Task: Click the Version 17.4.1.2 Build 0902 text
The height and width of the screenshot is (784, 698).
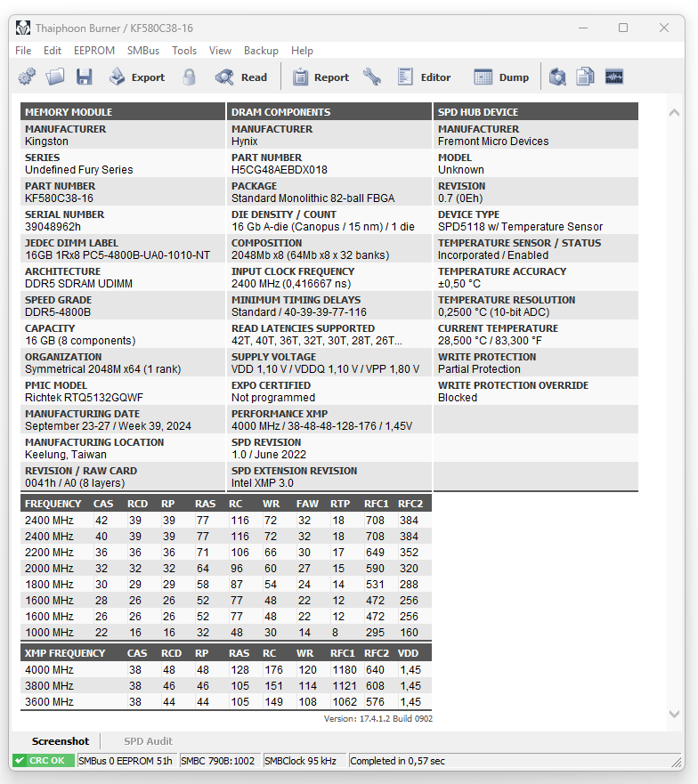Action: click(378, 718)
